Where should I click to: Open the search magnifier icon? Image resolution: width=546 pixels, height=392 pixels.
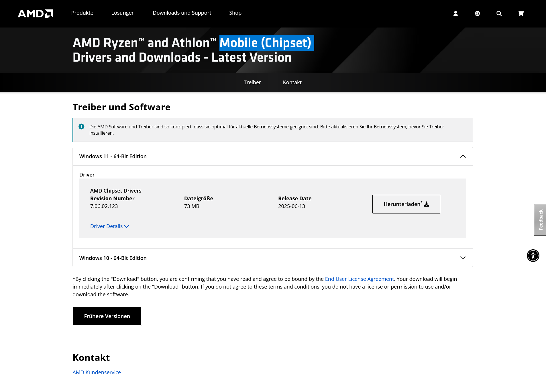[499, 13]
